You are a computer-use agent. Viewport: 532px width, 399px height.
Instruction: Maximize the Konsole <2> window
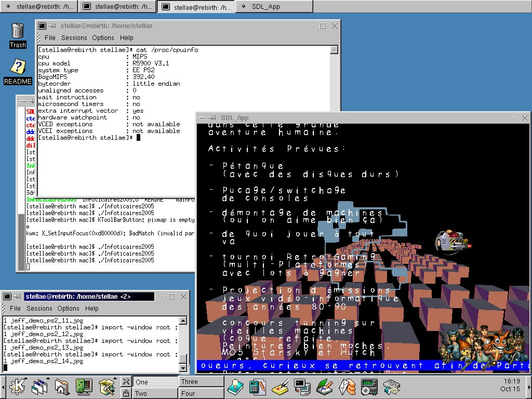pos(171,297)
